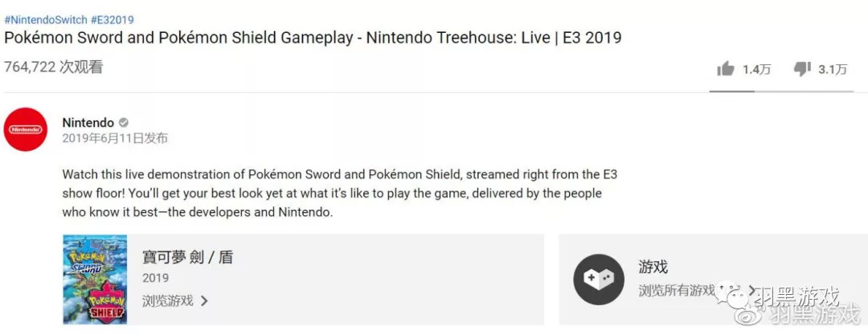
Task: Select the Pokémon Sword and Shield video title
Action: click(313, 38)
